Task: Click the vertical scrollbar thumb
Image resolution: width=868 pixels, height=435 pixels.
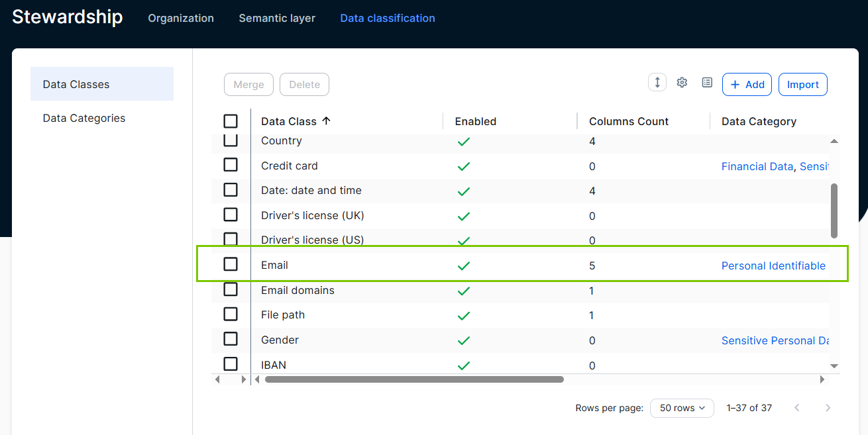Action: (x=834, y=211)
